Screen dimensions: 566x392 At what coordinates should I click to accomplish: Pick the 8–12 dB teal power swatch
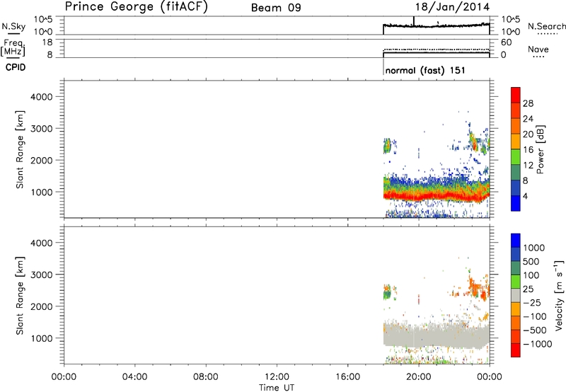coord(516,173)
